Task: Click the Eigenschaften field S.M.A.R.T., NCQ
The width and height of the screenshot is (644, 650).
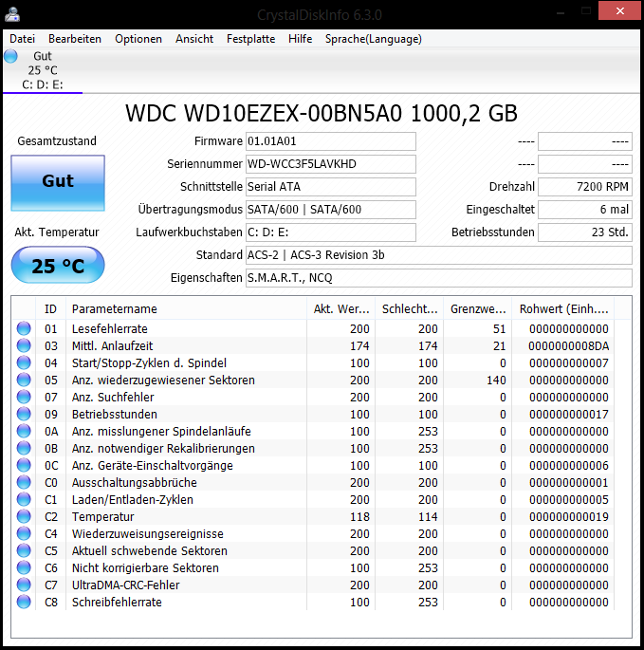Action: pyautogui.click(x=439, y=278)
